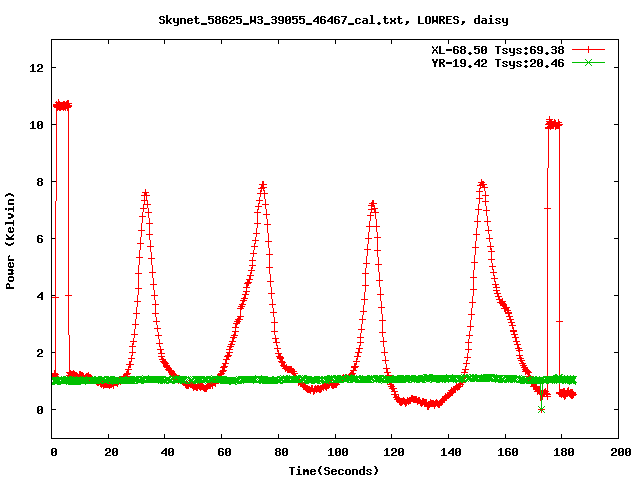Click the x-axis tick label 160
This screenshot has height=480, width=640.
coord(507,452)
